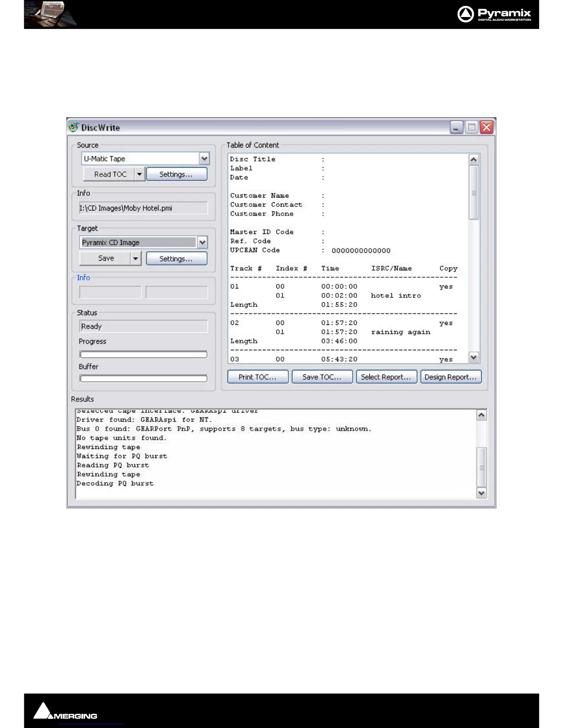The height and width of the screenshot is (728, 563).
Task: Click the source Info file path field
Action: (143, 208)
